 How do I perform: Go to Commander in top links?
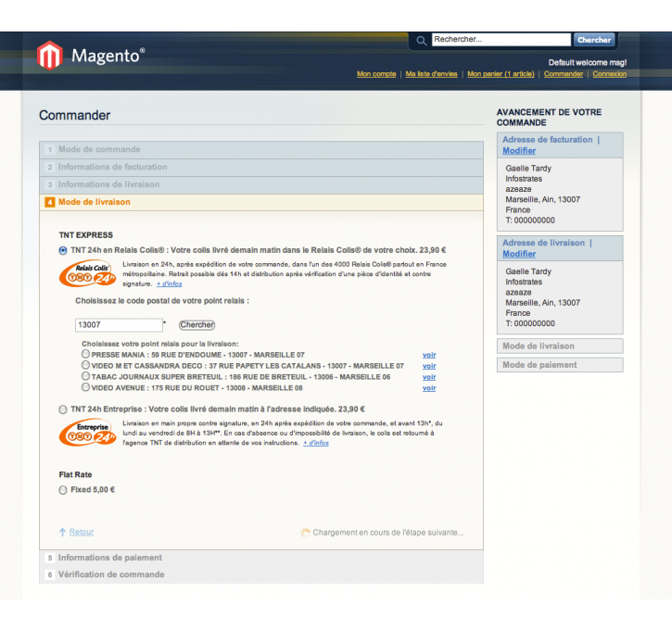(564, 74)
